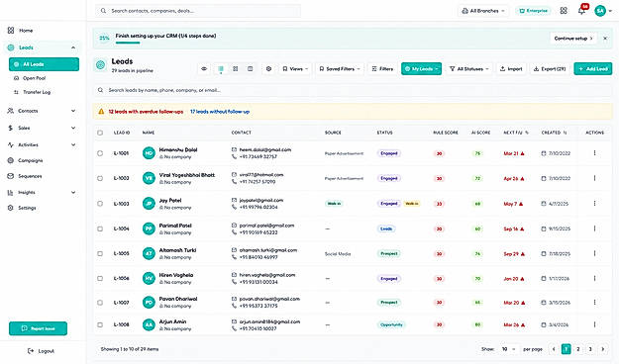Select the checkbox for Altamash Turki
This screenshot has width=619, height=364.
coord(100,253)
